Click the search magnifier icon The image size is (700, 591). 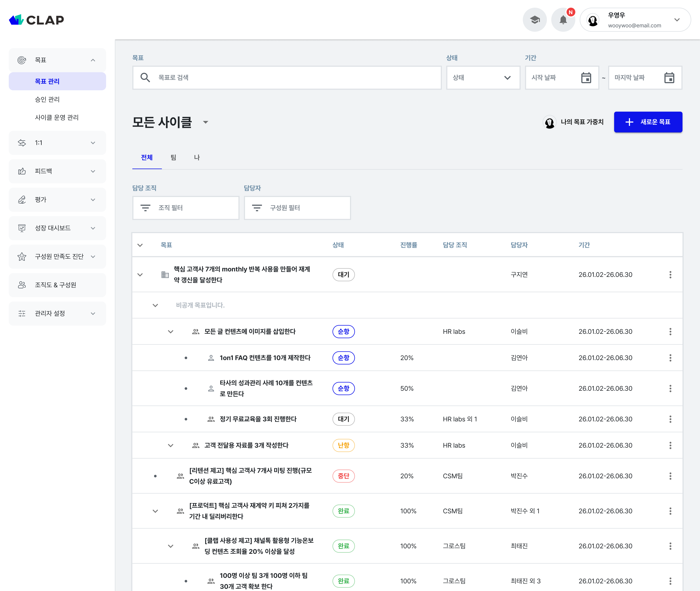coord(145,78)
